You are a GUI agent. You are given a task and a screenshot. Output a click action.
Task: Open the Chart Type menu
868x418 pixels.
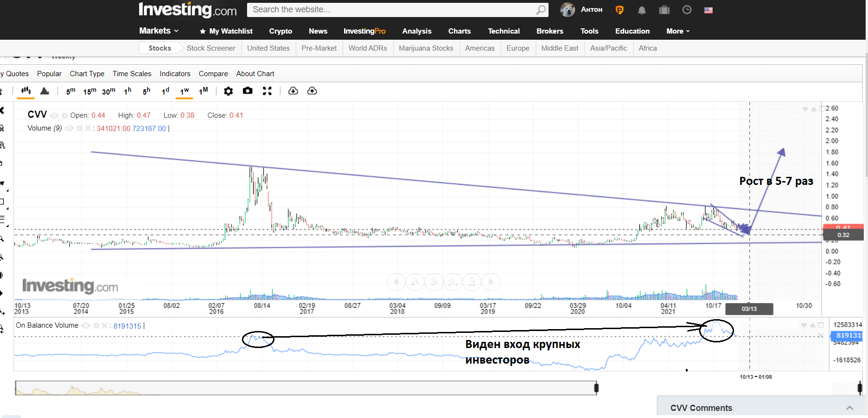pos(87,74)
